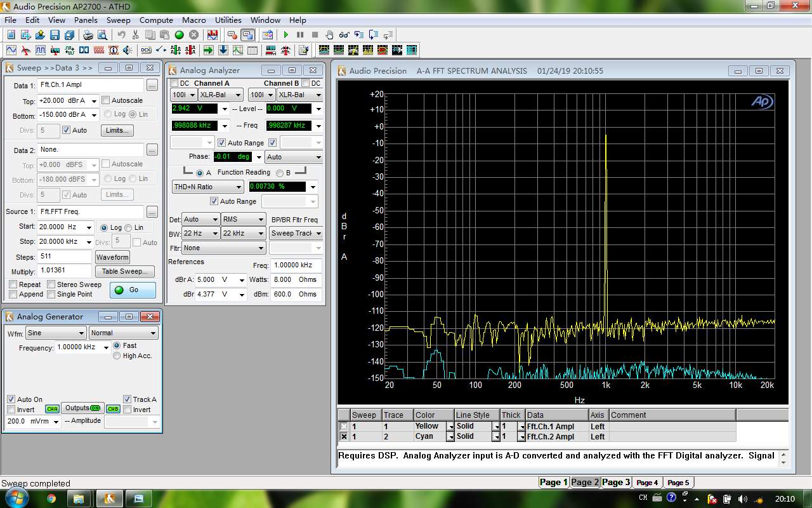Click the Go button in Sweep panel

tap(133, 290)
